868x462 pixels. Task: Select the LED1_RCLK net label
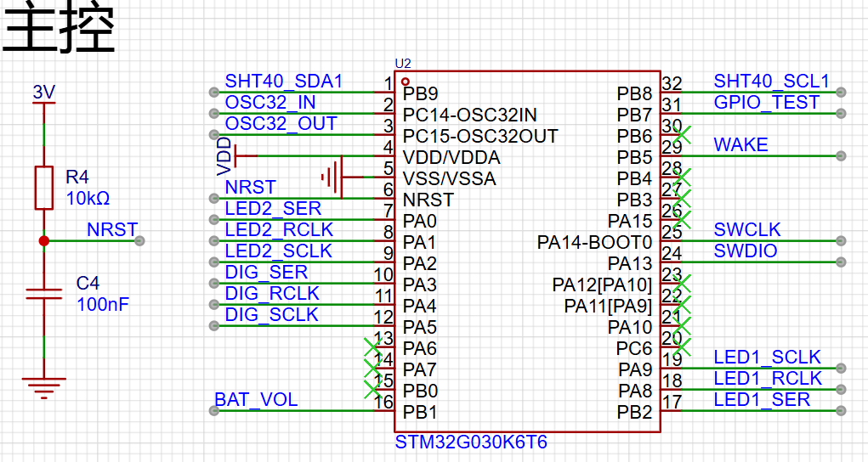tap(768, 379)
